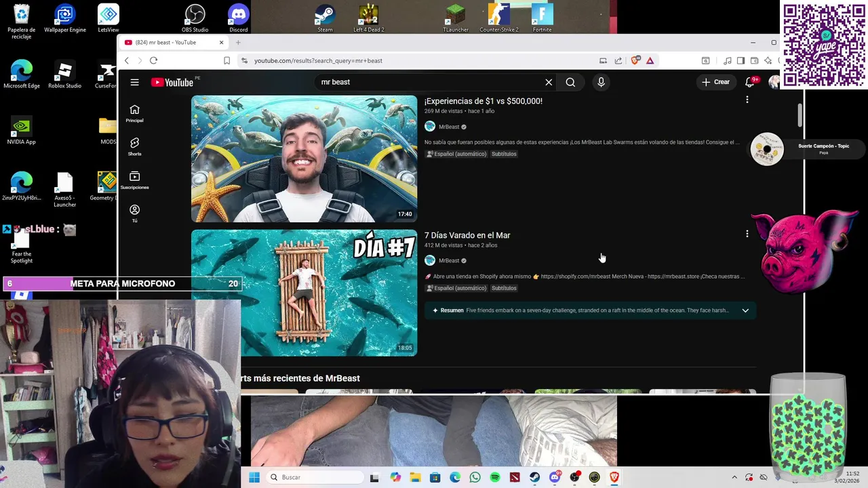Click Español (automático) badge on $1 vs $500,000 video
The height and width of the screenshot is (488, 868).
point(456,154)
